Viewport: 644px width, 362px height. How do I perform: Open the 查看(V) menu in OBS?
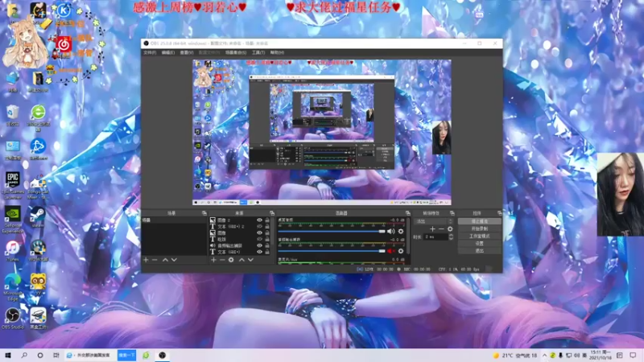tap(187, 52)
